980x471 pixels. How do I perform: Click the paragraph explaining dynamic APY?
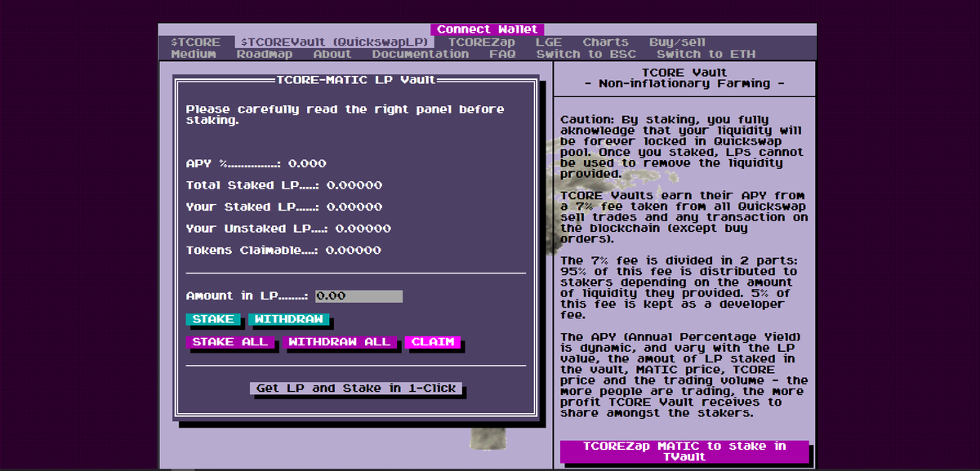coord(684,375)
